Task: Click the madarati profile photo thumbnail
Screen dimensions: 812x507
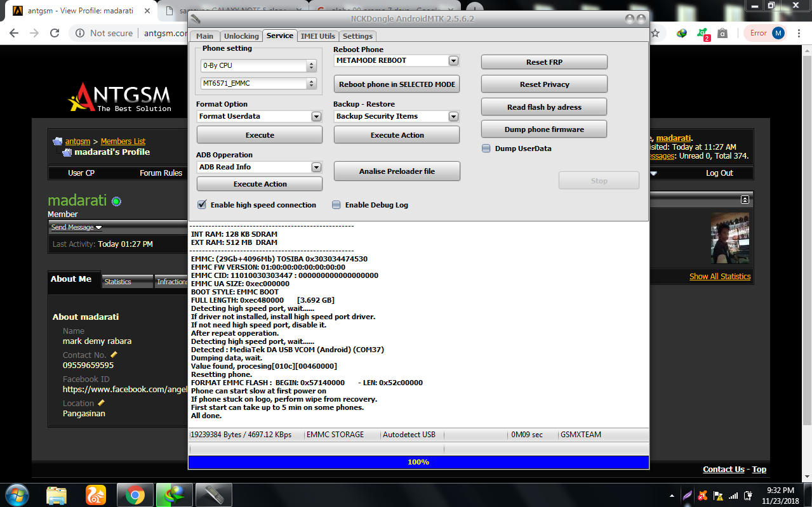Action: tap(730, 238)
